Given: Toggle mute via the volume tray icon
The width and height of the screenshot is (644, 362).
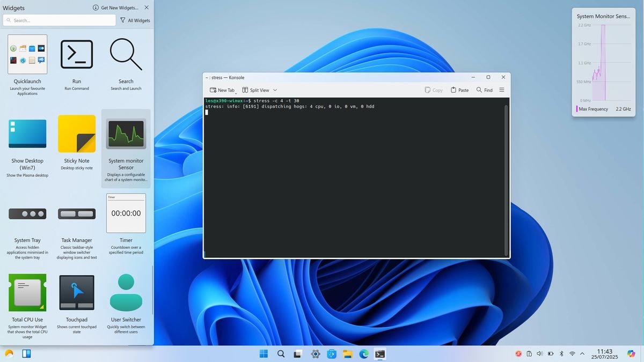Looking at the screenshot, I should point(540,354).
